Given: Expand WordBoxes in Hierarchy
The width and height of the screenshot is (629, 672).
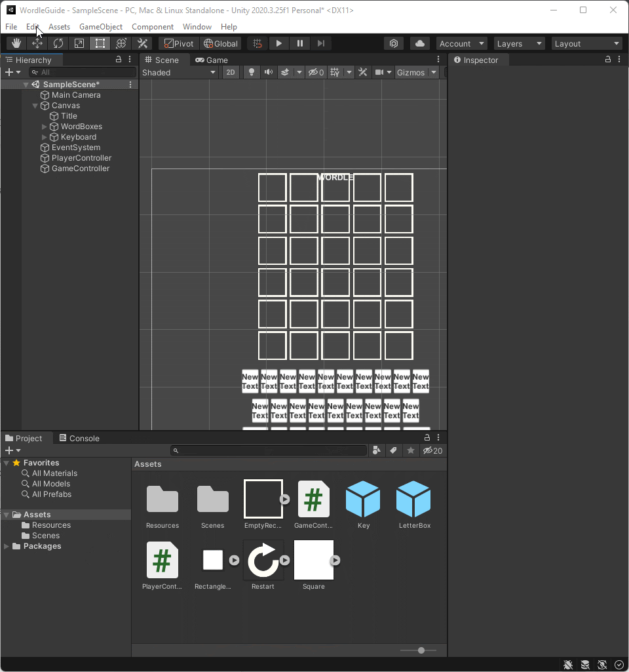Looking at the screenshot, I should point(44,127).
